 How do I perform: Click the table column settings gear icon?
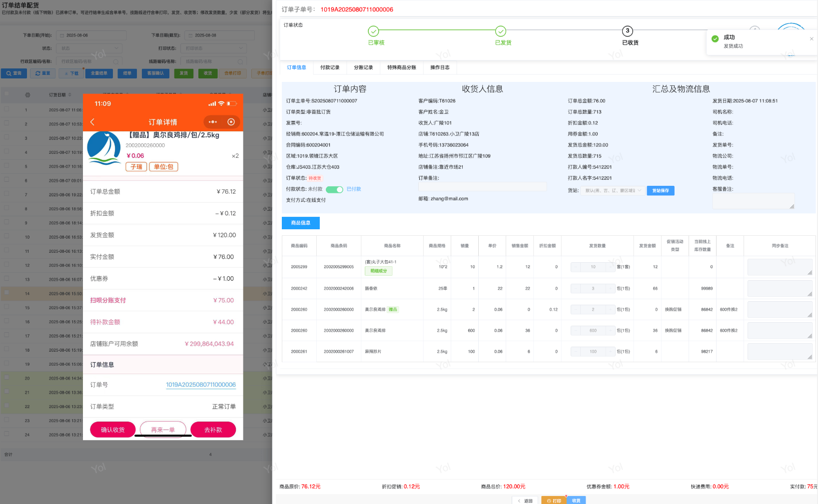click(27, 95)
